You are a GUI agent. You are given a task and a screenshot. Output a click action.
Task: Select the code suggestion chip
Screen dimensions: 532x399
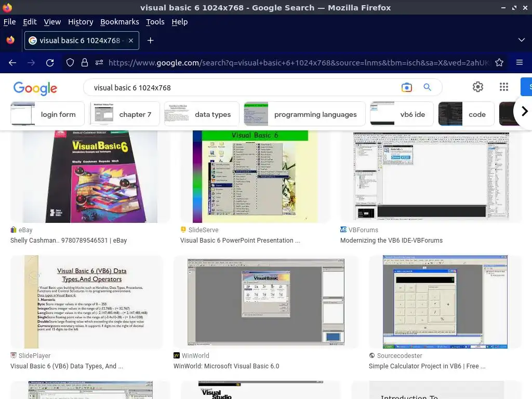466,114
